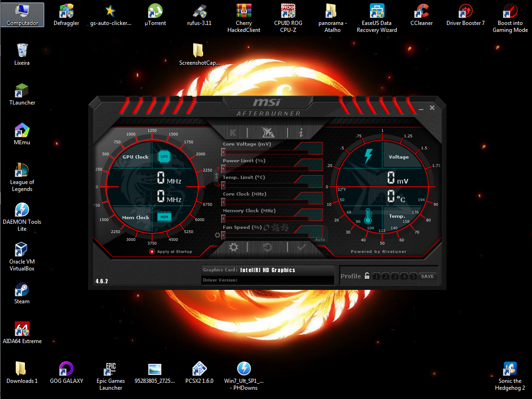Click the Fan Speed (%) slider
The image size is (532, 399).
point(265,235)
